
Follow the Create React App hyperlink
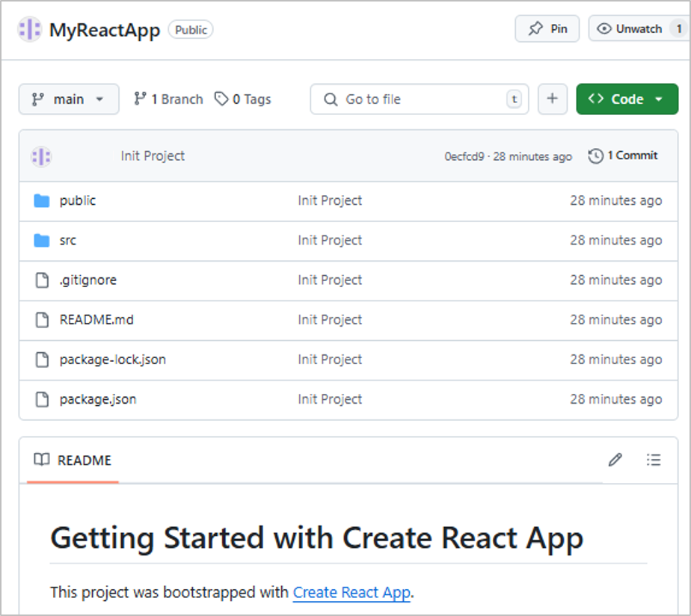pos(351,593)
